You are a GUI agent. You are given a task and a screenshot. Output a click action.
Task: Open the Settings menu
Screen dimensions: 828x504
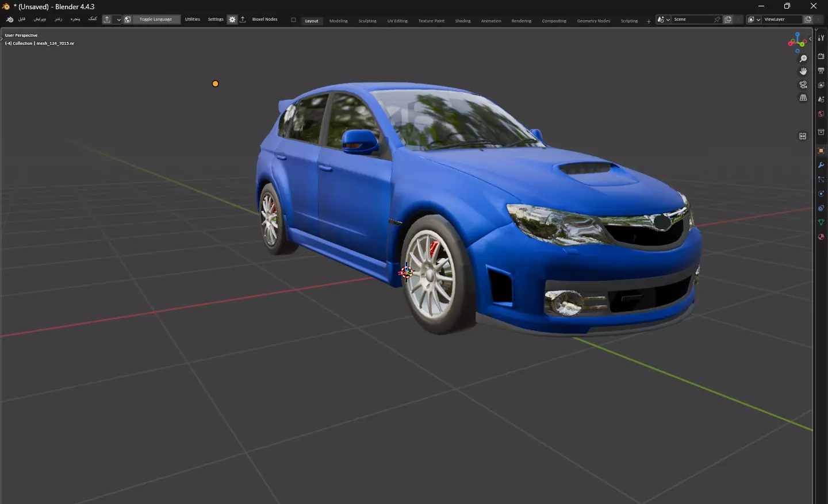pos(216,20)
